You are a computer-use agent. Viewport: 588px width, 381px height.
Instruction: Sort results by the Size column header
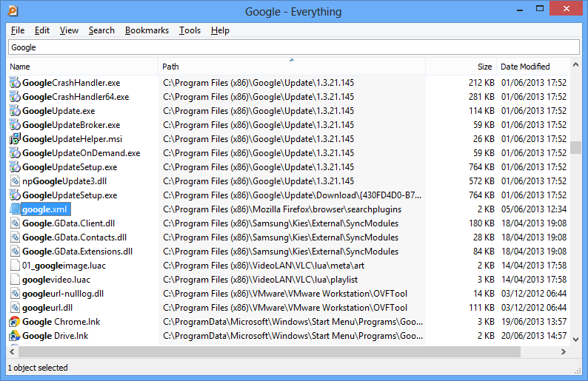461,67
